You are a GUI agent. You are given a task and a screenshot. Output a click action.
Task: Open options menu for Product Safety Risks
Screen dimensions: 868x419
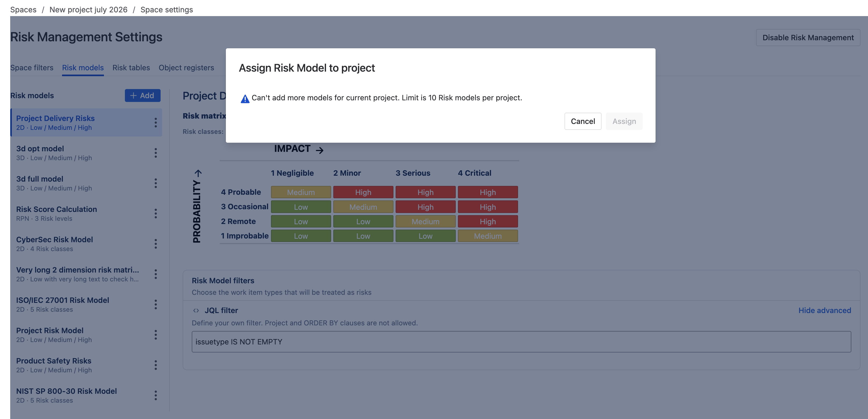[156, 365]
